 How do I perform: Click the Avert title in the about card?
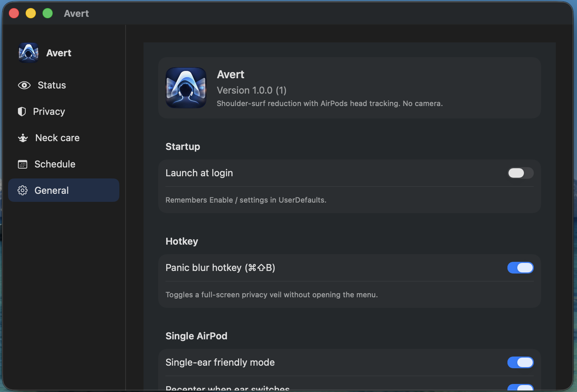click(x=230, y=75)
